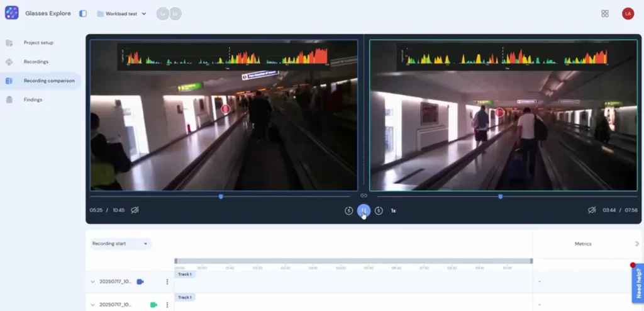This screenshot has width=644, height=311.
Task: Go to Findings in sidebar
Action: click(x=33, y=99)
